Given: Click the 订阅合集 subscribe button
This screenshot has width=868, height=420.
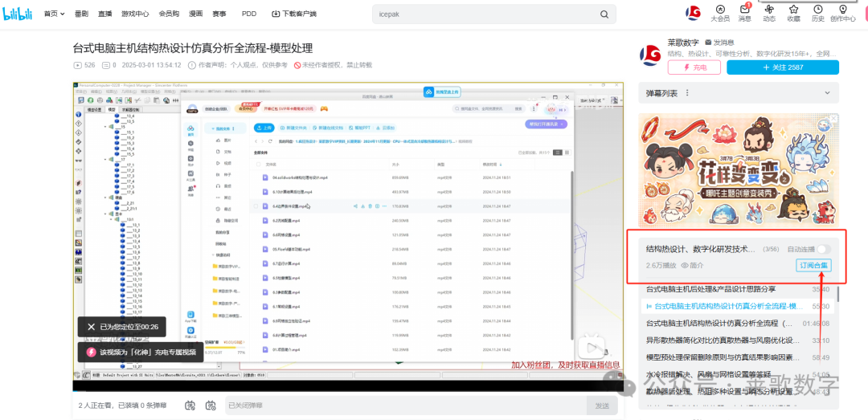Looking at the screenshot, I should tap(813, 265).
